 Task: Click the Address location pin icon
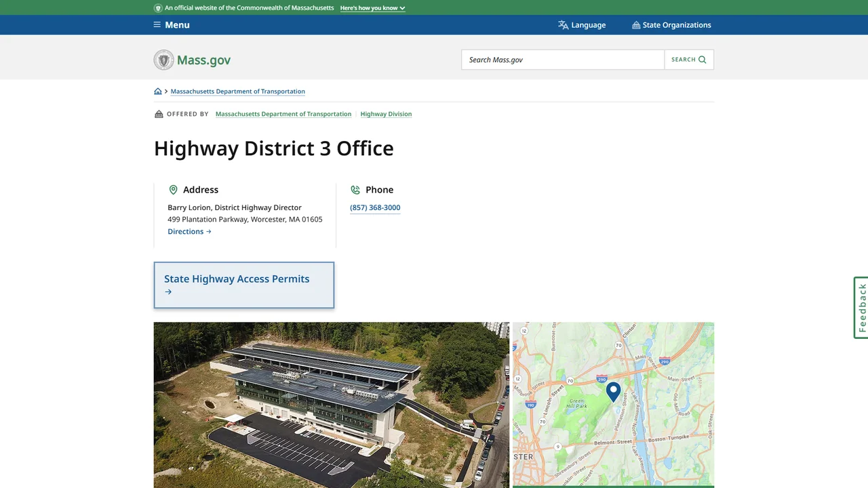(173, 190)
